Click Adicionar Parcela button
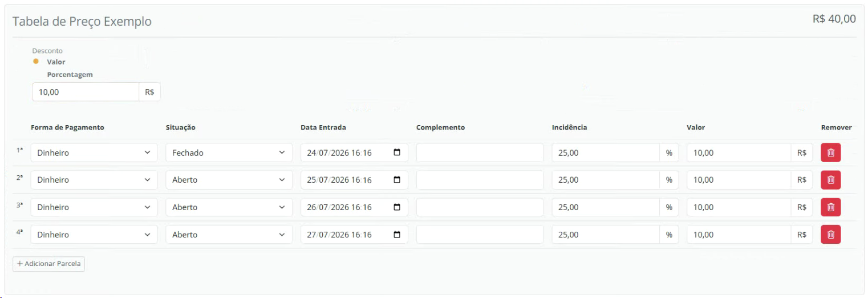Image resolution: width=868 pixels, height=298 pixels. tap(48, 264)
